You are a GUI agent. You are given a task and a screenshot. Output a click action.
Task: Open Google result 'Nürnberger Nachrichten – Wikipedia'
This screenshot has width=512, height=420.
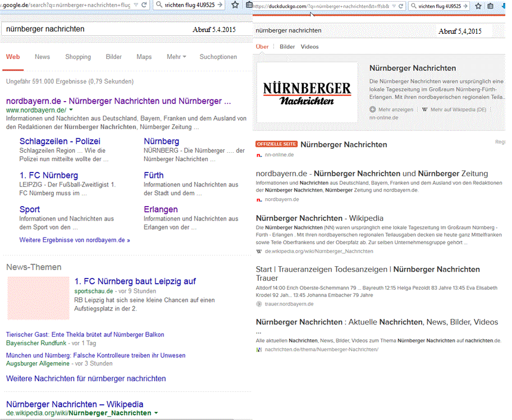pos(75,404)
